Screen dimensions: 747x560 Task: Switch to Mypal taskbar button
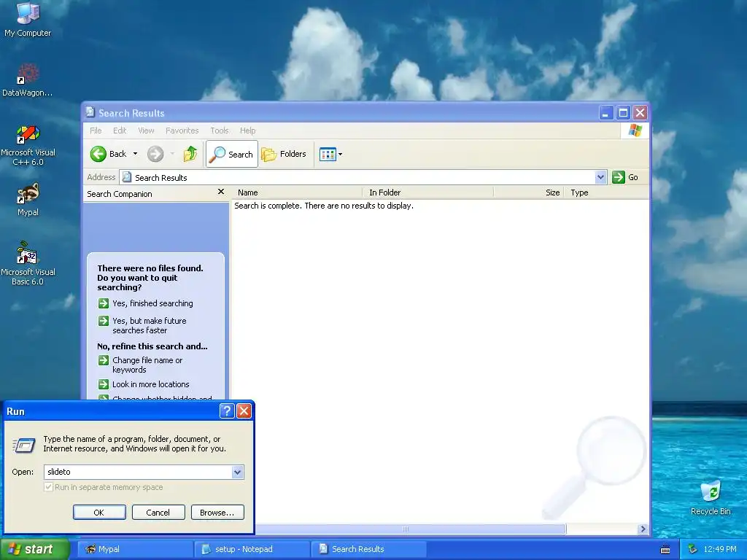coord(135,549)
